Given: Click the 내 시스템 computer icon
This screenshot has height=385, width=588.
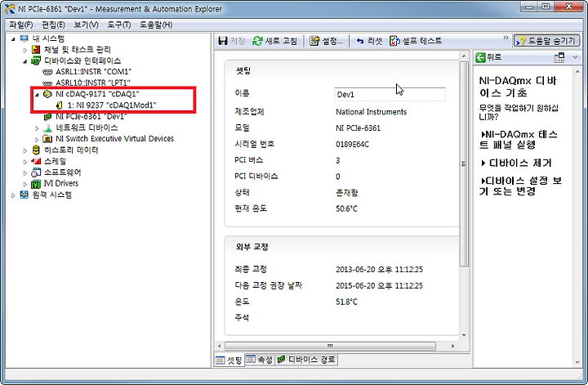Looking at the screenshot, I should click(x=24, y=38).
